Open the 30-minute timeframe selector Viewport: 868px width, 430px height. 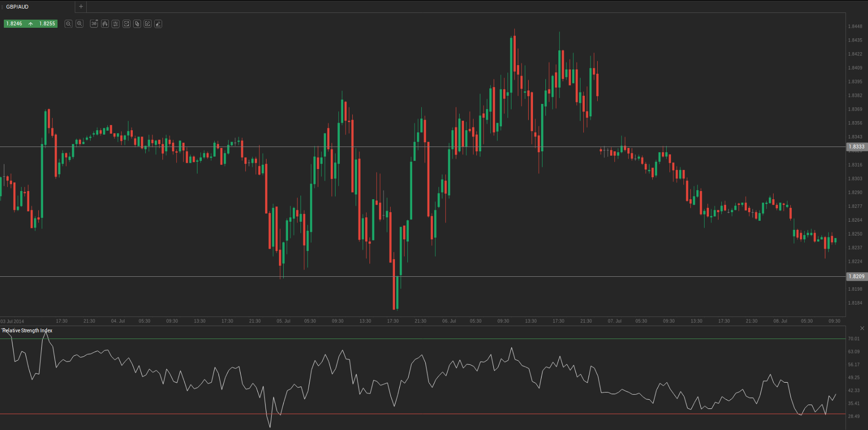94,23
